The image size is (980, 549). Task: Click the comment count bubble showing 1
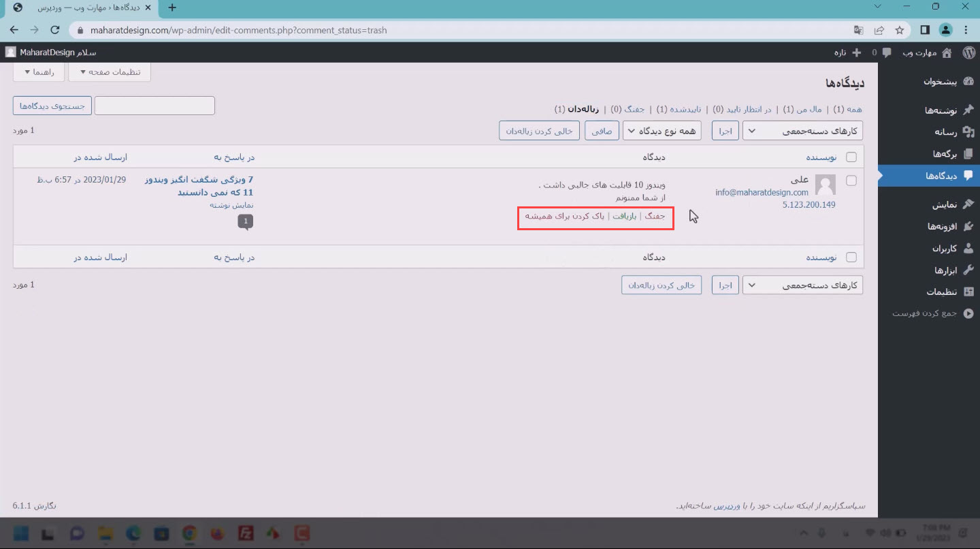(246, 221)
